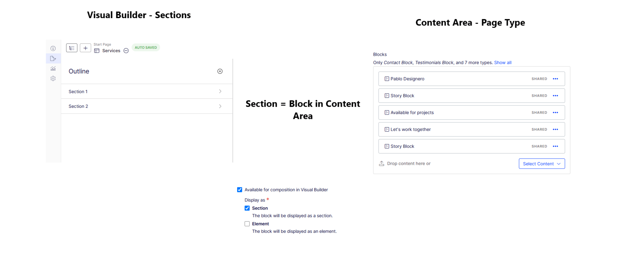Enable the Element display checkbox

247,224
